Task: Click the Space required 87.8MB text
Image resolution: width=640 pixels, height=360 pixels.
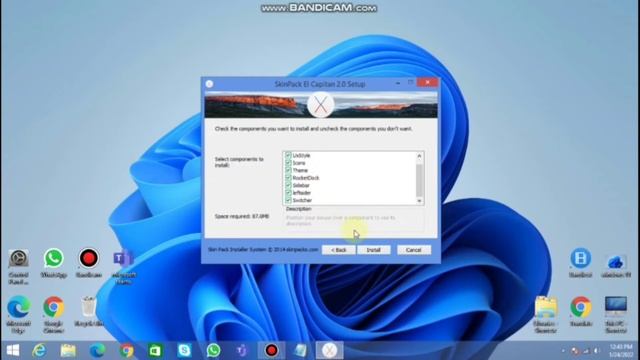Action: coord(242,216)
